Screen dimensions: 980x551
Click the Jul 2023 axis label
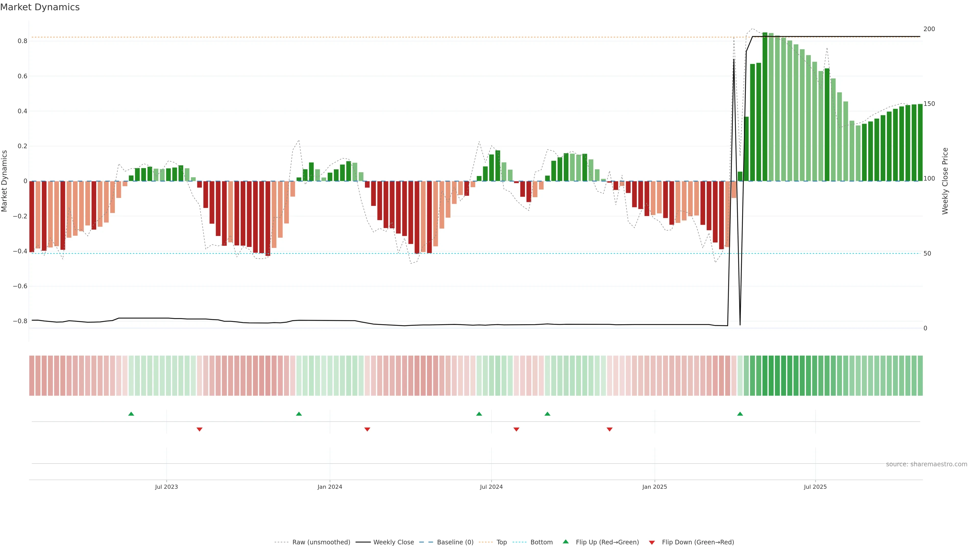point(166,487)
